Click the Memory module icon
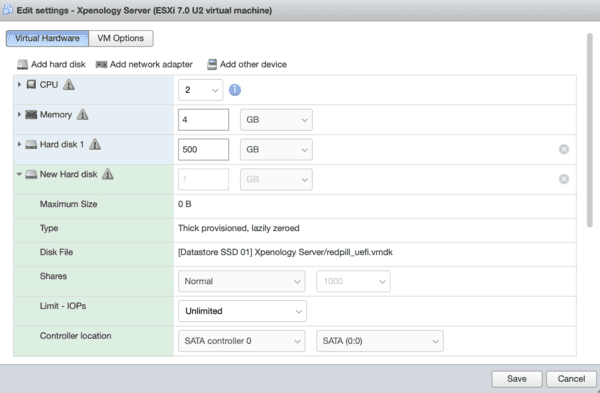This screenshot has width=600, height=393. tap(31, 114)
